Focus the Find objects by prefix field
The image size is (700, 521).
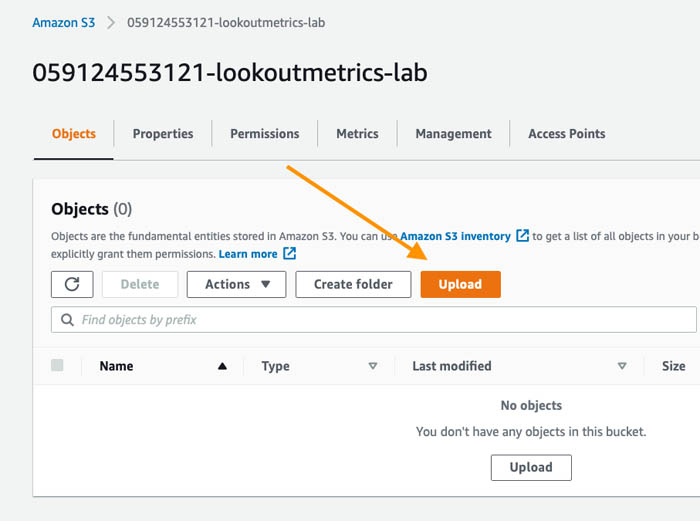[x=374, y=320]
